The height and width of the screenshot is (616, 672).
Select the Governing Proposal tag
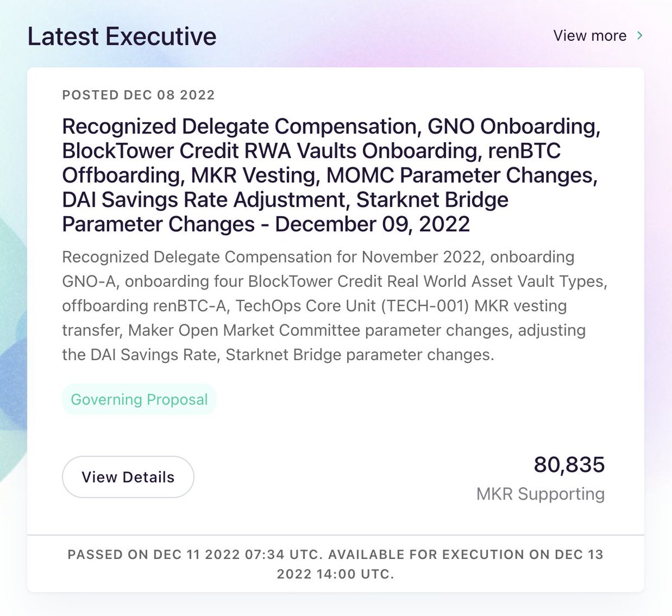pyautogui.click(x=139, y=399)
